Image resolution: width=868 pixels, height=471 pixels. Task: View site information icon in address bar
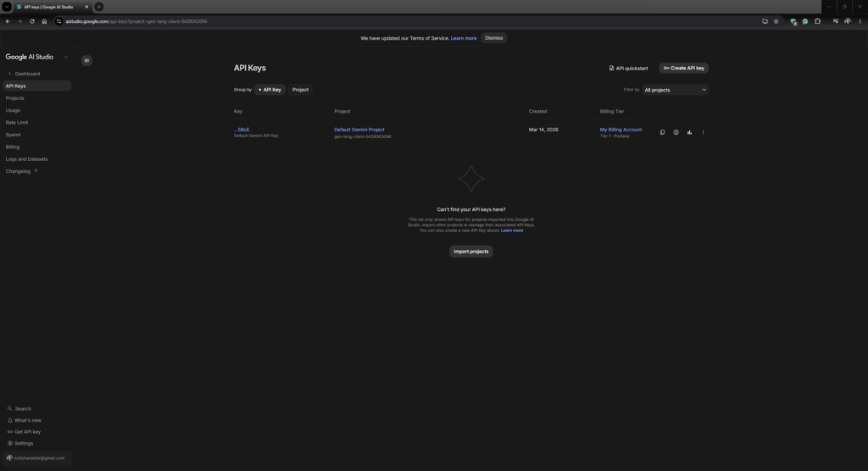point(58,21)
